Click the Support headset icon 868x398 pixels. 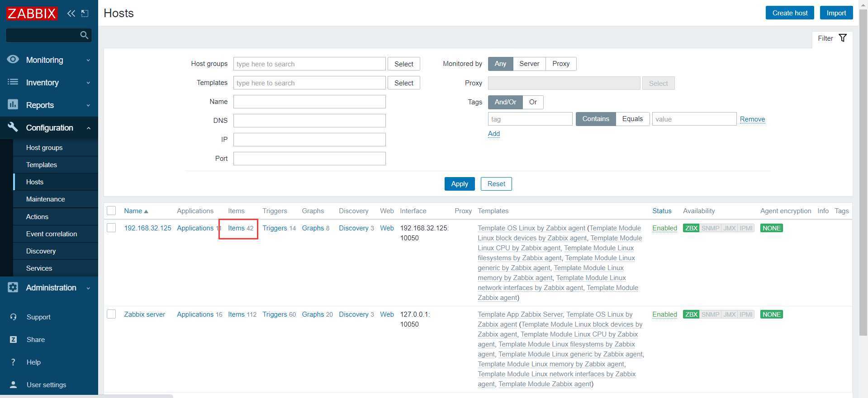pos(14,317)
